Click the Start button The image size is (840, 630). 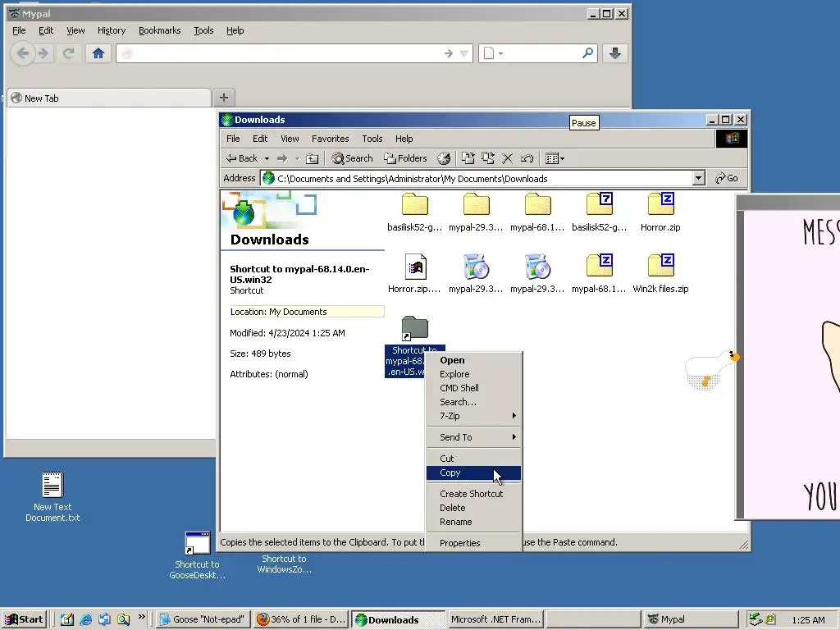click(x=25, y=619)
